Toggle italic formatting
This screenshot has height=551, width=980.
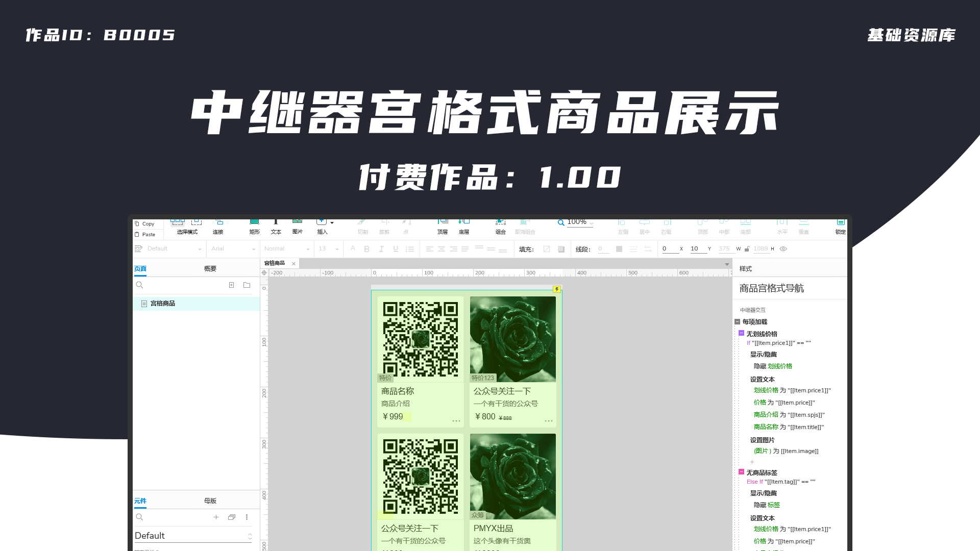tap(381, 249)
